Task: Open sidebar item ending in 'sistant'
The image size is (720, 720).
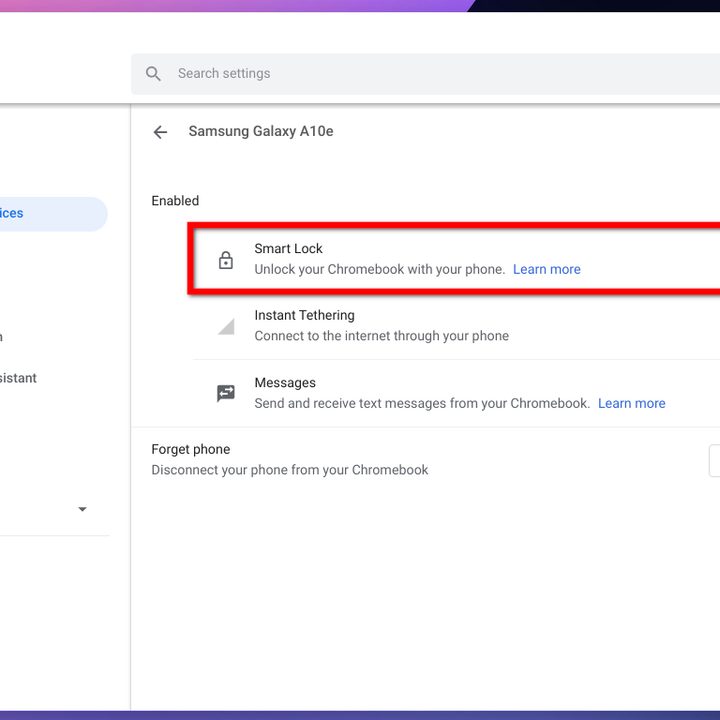Action: 18,378
